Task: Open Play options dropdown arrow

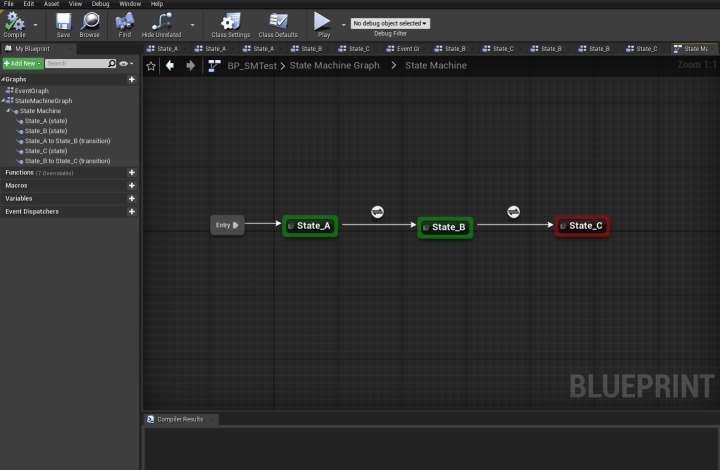Action: coord(343,25)
